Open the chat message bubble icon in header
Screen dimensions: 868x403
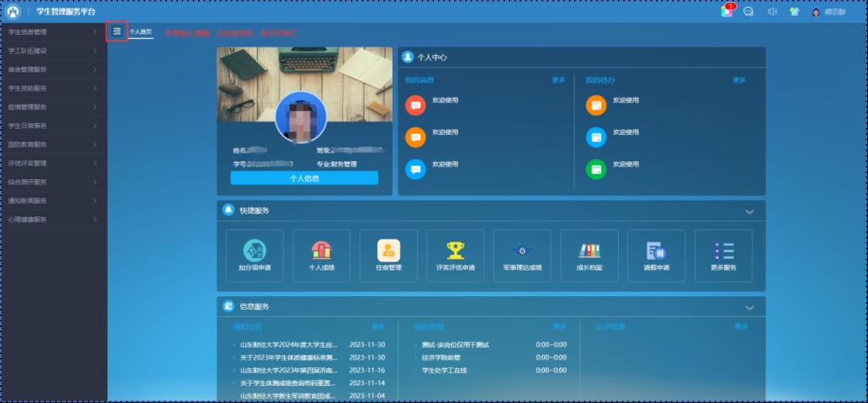pyautogui.click(x=748, y=12)
